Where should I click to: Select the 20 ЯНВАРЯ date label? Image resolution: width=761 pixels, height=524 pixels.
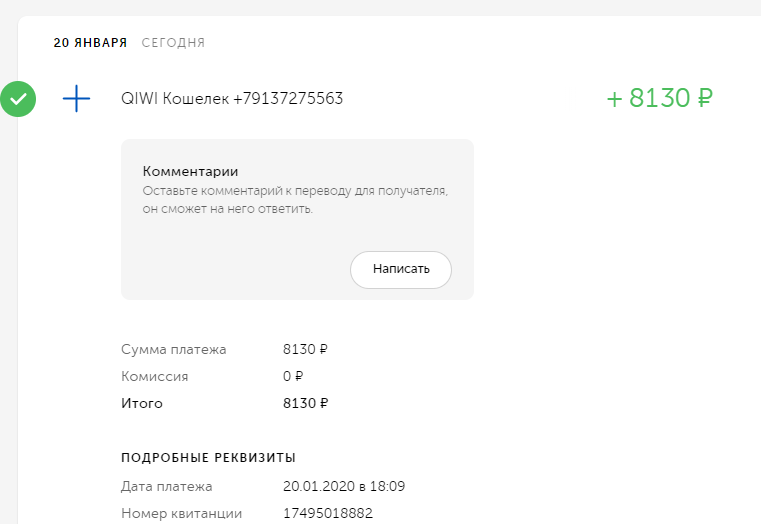click(90, 43)
